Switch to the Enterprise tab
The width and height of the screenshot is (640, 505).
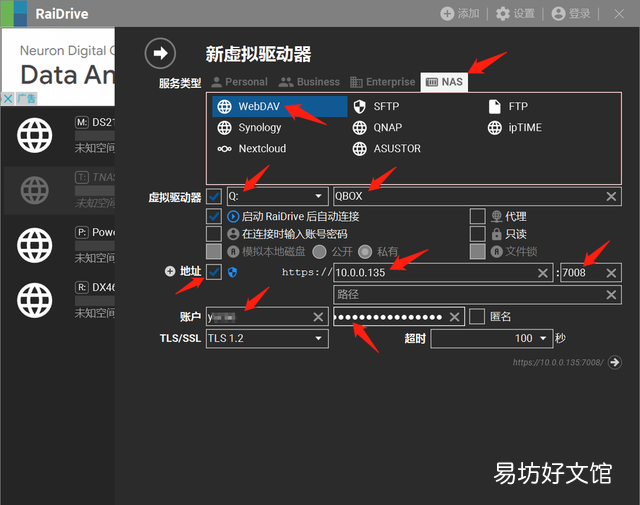(382, 82)
